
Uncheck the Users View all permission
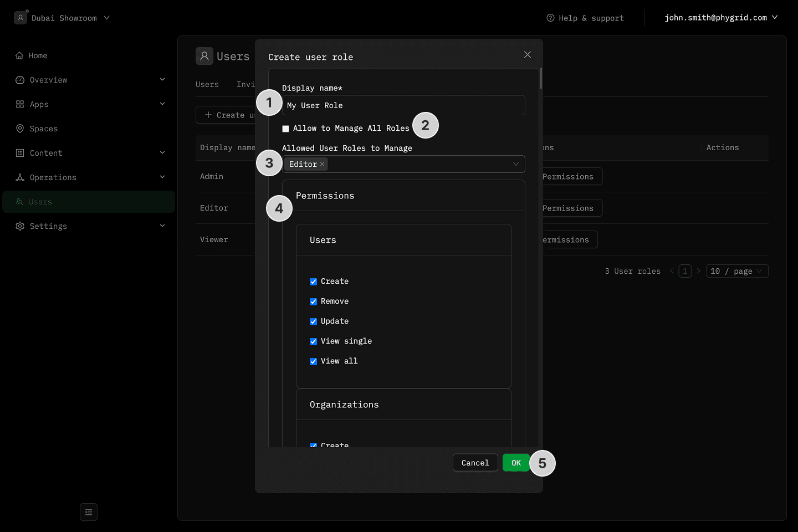pos(314,361)
